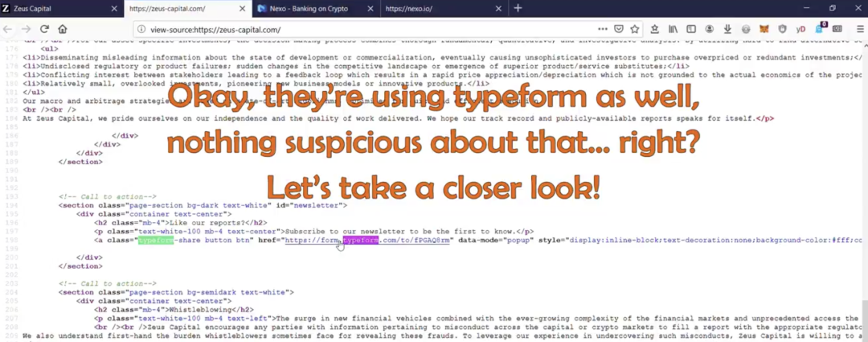
Task: Reload the current page
Action: (x=43, y=29)
